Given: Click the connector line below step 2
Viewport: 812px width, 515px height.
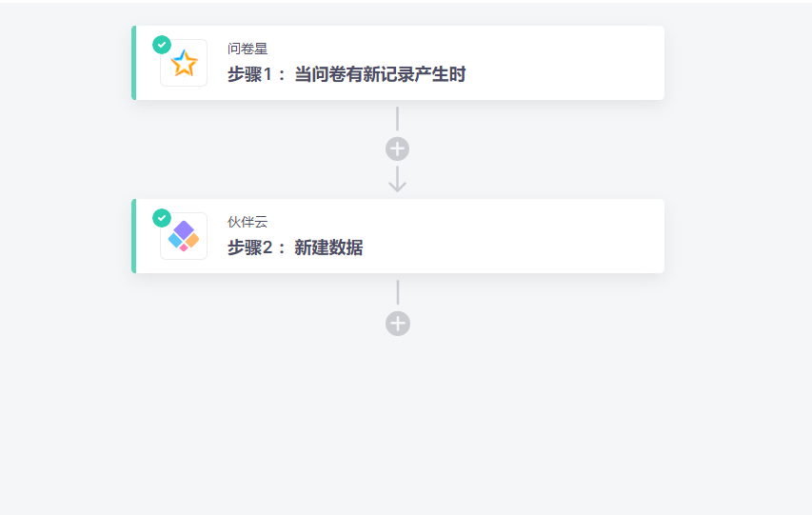Looking at the screenshot, I should pos(398,292).
